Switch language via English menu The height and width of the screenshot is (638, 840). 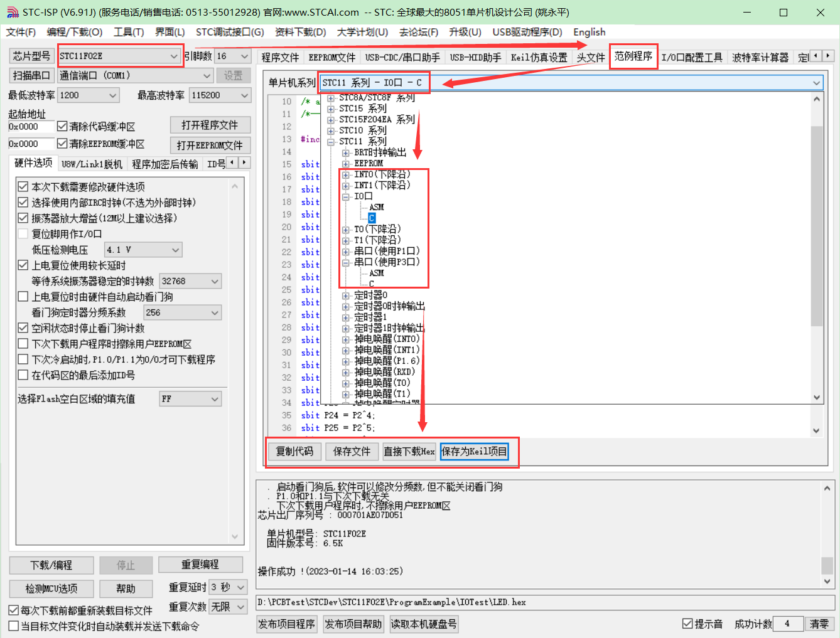click(590, 32)
